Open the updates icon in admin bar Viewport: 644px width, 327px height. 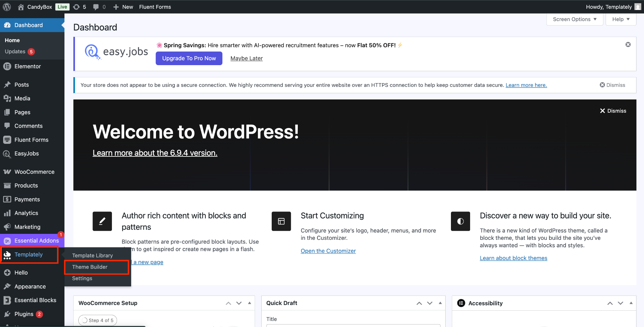click(x=76, y=7)
